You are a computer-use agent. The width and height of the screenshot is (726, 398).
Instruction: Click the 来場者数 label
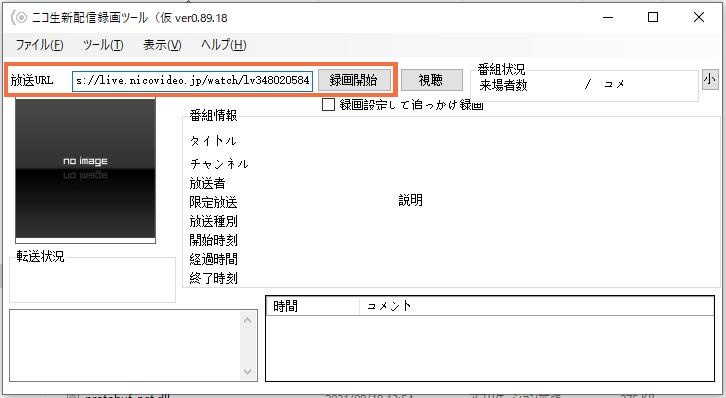tap(504, 85)
